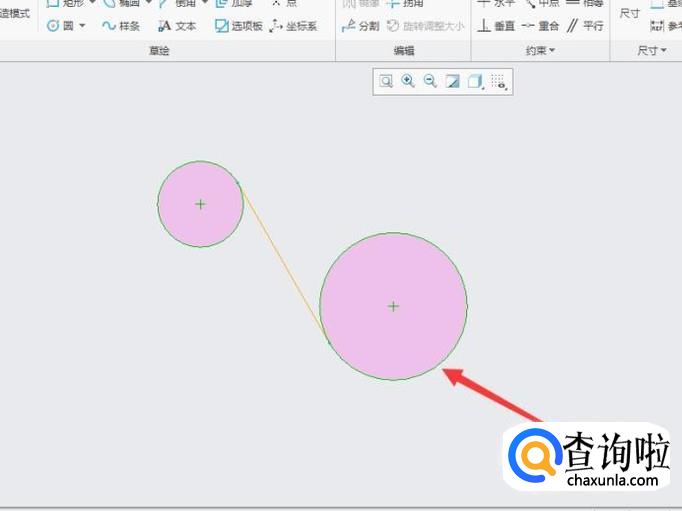The width and height of the screenshot is (682, 511).
Task: Apply the 平行 (Parallel) constraint
Action: 585,26
